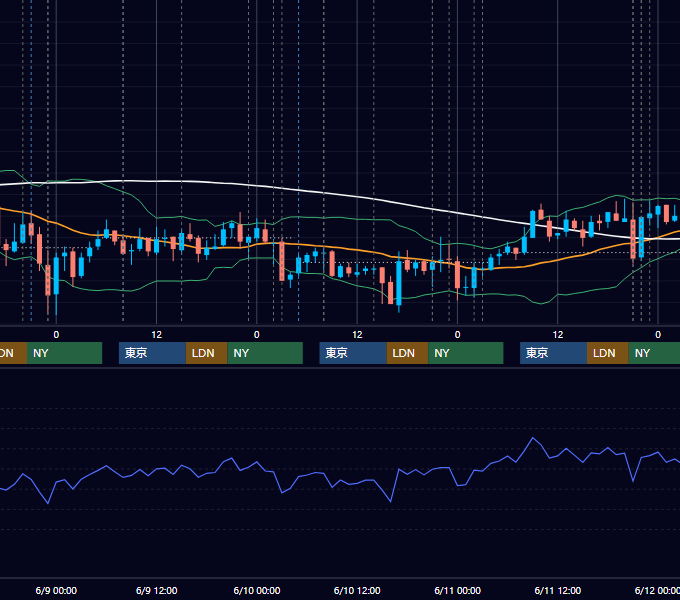Click the LDN session block on June 9

(x=206, y=353)
